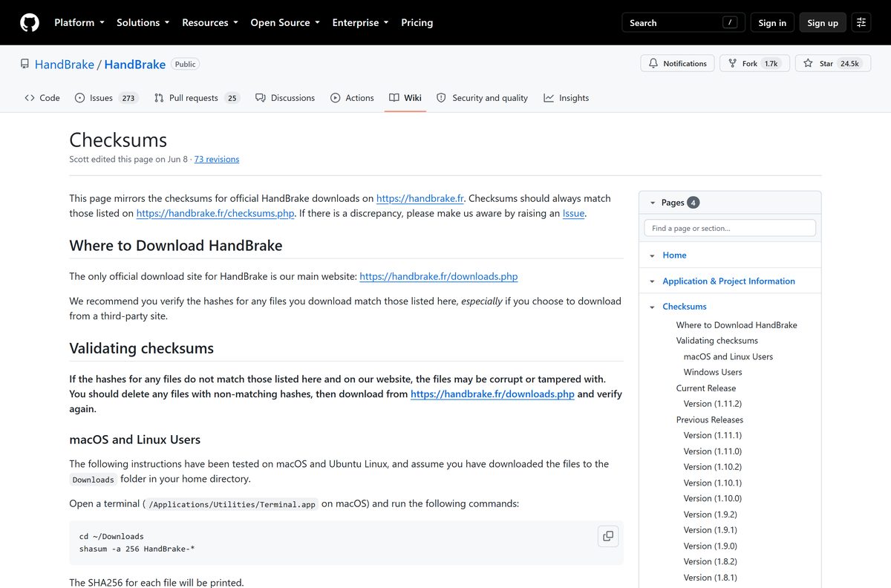The height and width of the screenshot is (588, 891).
Task: Open the search slash shortcut key icon
Action: pyautogui.click(x=730, y=23)
